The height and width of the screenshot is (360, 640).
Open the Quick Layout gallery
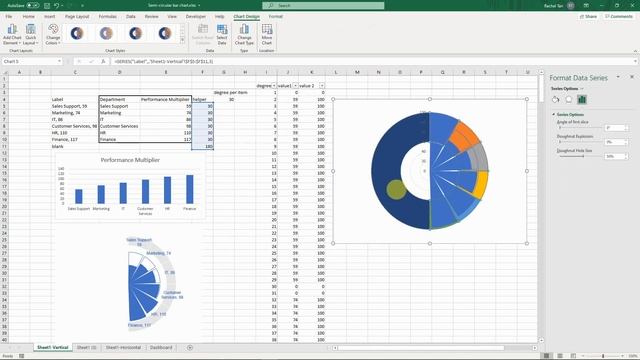30,34
